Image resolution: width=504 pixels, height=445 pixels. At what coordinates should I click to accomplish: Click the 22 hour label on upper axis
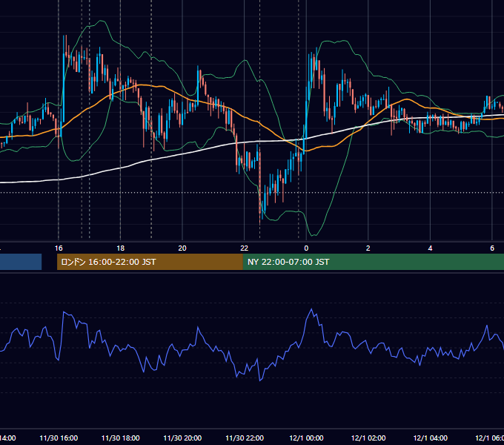click(245, 248)
